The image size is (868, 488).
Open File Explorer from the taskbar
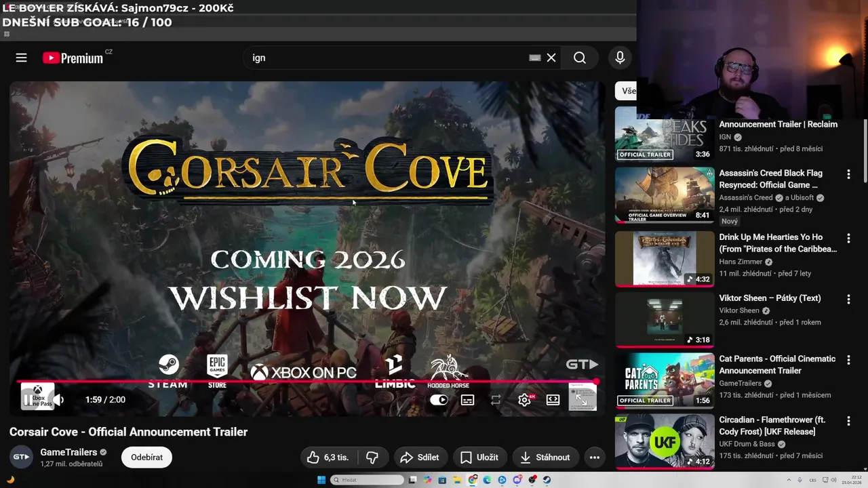coord(457,480)
